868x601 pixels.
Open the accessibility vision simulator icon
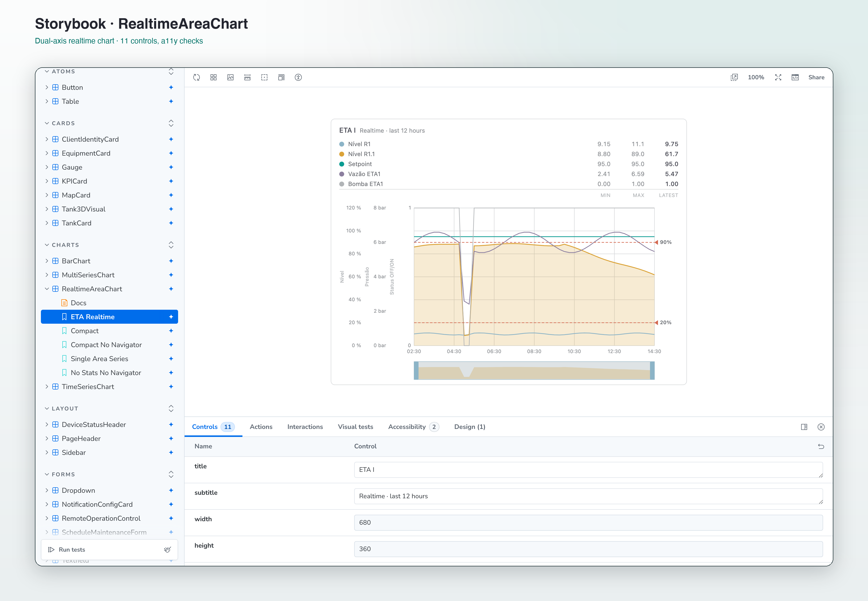pyautogui.click(x=298, y=77)
